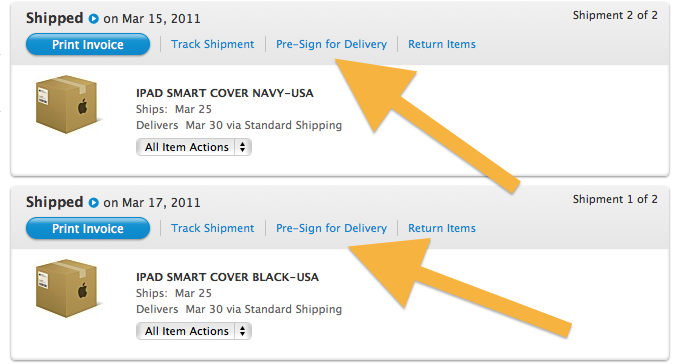Click the IPAD SMART COVER NAVY-USA title
675x364 pixels.
tap(225, 93)
